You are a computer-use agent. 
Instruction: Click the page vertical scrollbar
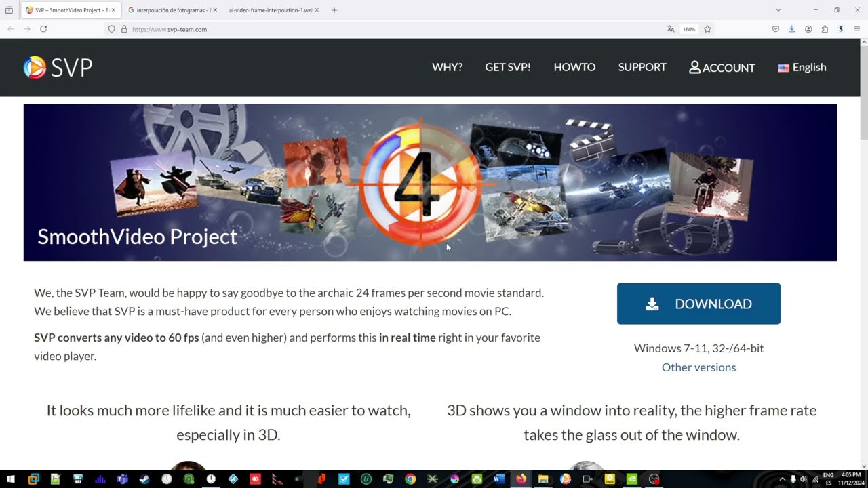863,253
